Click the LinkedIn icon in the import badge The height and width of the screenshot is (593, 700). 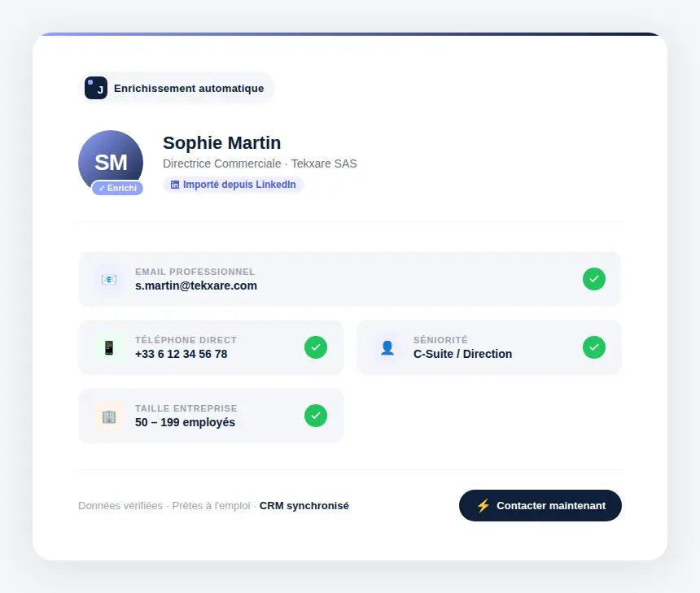[x=175, y=185]
